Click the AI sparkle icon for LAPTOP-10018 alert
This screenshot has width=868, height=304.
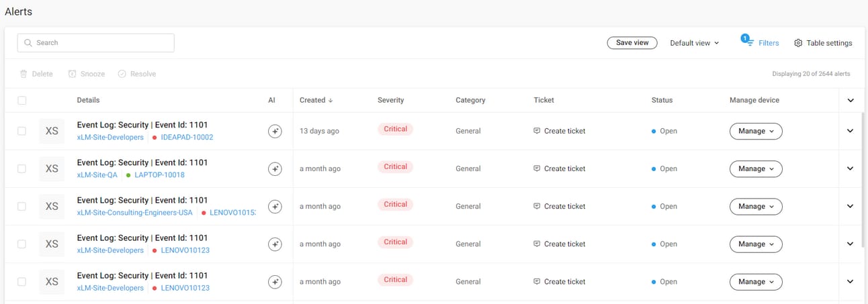click(x=274, y=169)
